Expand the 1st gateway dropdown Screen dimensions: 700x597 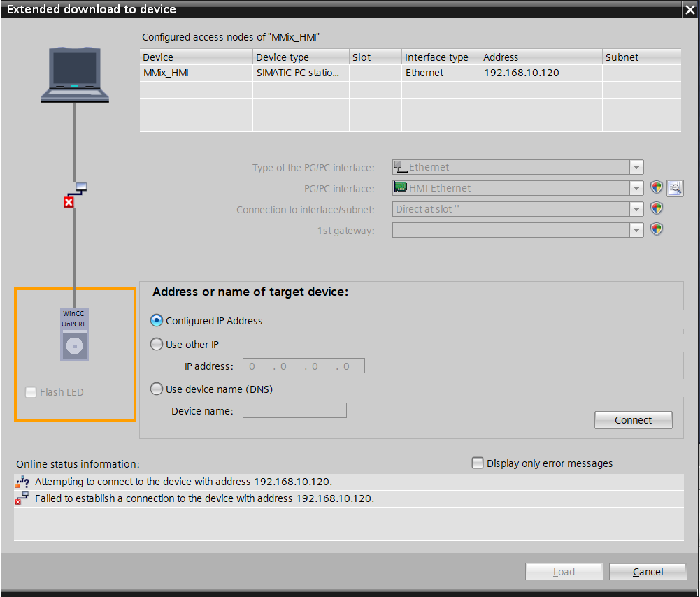636,230
